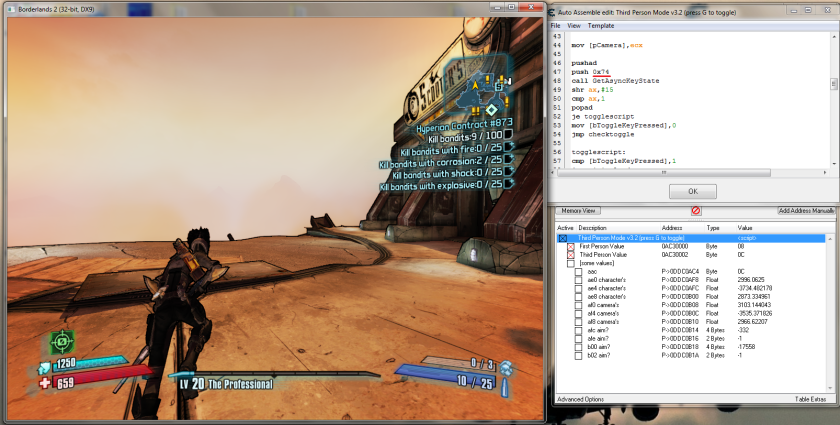Enable the aac entry checkbox
The width and height of the screenshot is (840, 425).
pyautogui.click(x=578, y=272)
